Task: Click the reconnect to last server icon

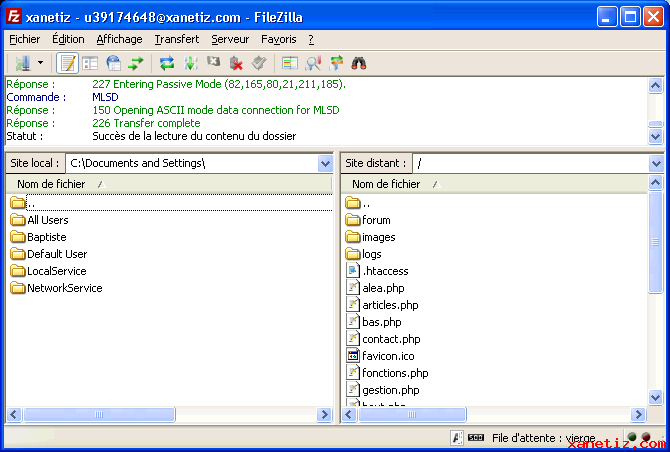Action: click(x=259, y=63)
